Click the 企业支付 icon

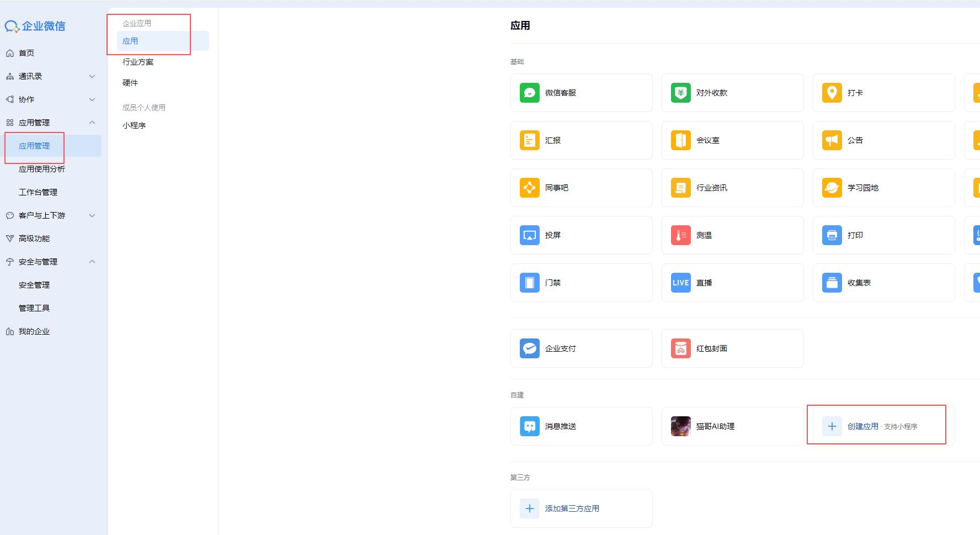pos(529,348)
